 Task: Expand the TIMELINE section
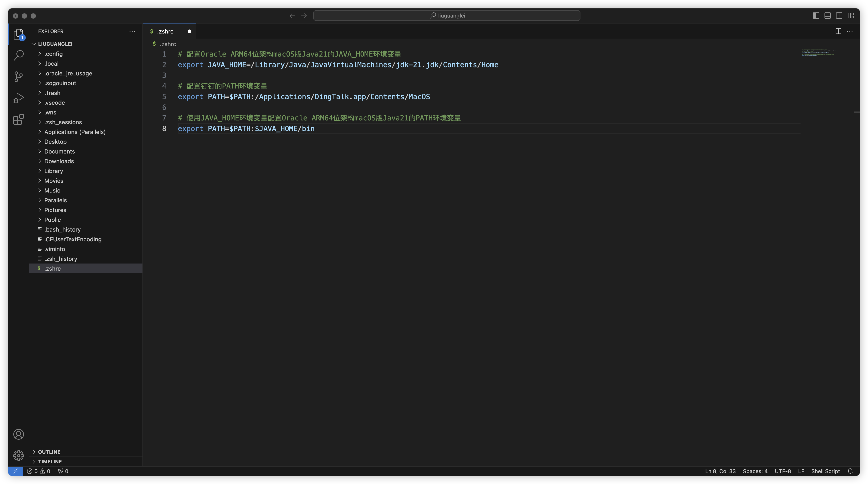pyautogui.click(x=50, y=461)
